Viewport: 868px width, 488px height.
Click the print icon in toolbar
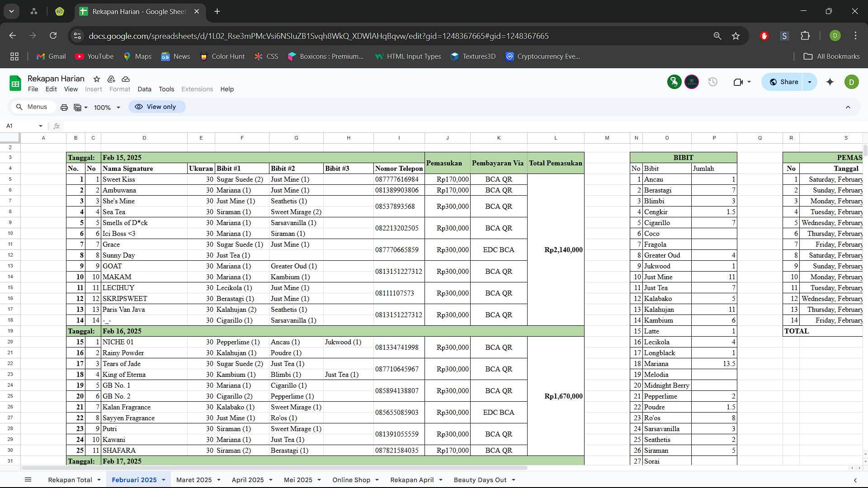(x=64, y=107)
